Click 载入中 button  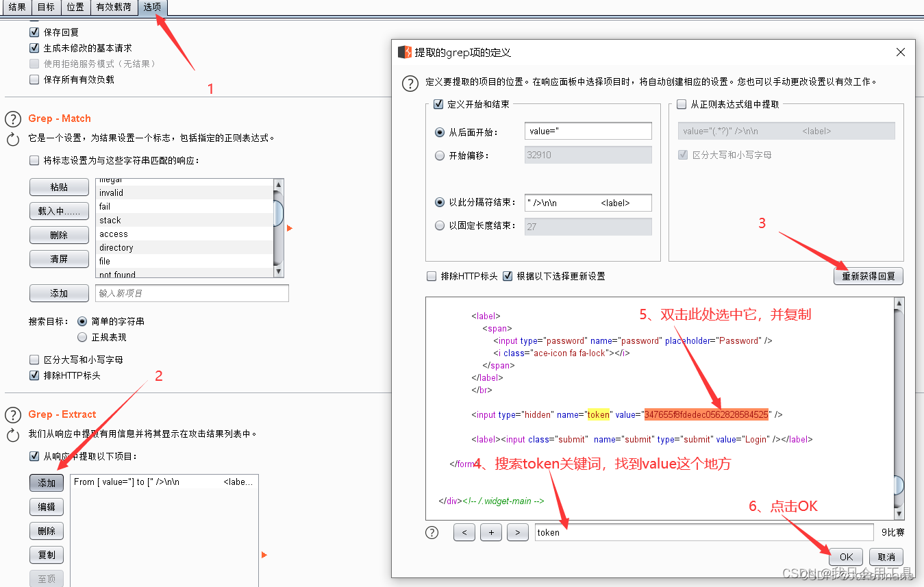click(59, 211)
